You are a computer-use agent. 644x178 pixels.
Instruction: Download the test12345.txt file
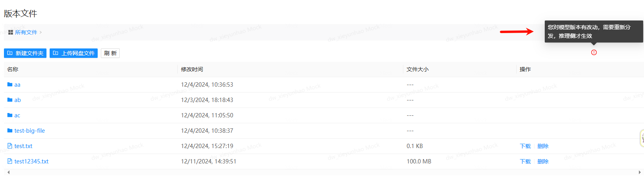tap(525, 161)
